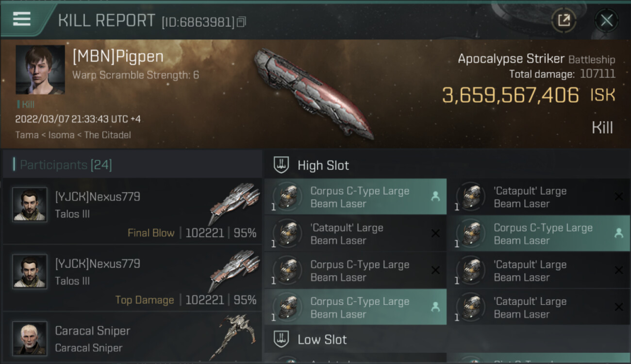Select top-right 'Catapult' Large Beam Laser entry
This screenshot has height=364, width=631.
pos(539,197)
